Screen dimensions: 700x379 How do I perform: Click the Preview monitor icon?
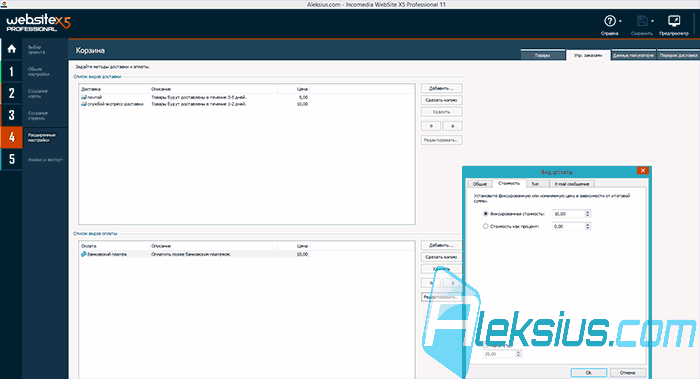coord(674,21)
